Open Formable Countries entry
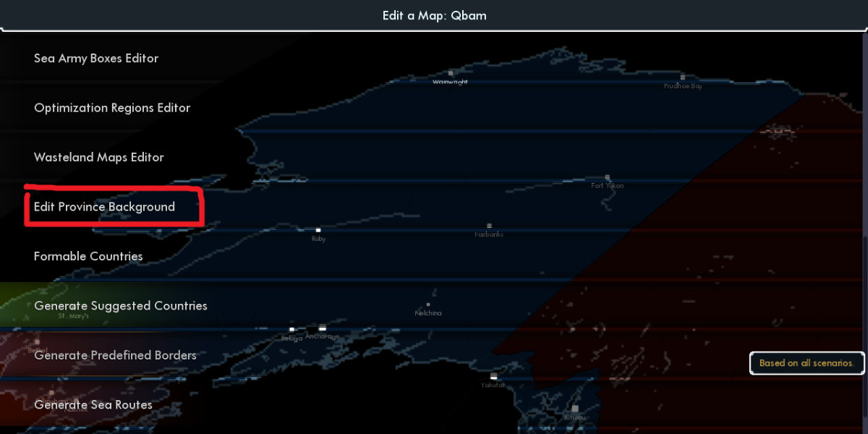 click(x=88, y=257)
